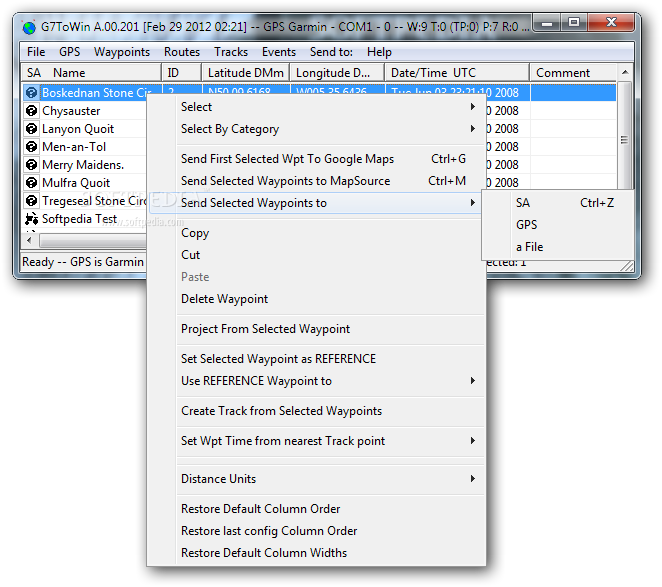Select 'a File' in the send-to submenu

[x=557, y=247]
